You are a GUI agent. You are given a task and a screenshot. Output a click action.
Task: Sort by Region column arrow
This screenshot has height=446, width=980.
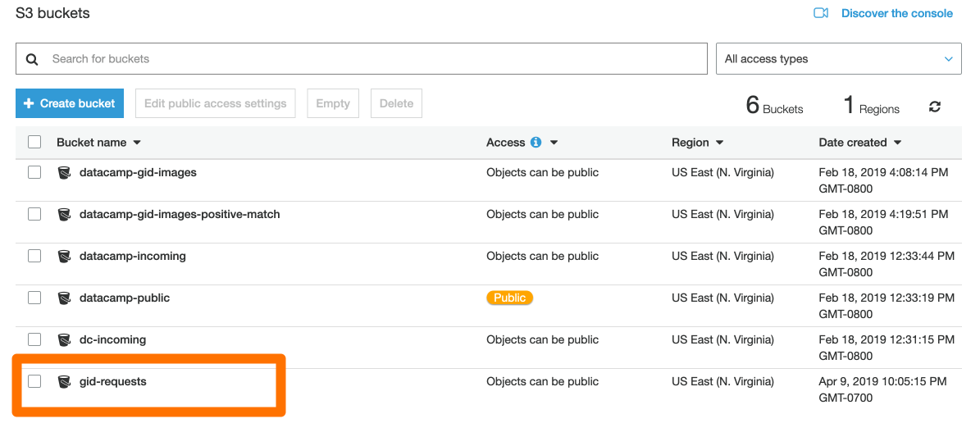(719, 143)
